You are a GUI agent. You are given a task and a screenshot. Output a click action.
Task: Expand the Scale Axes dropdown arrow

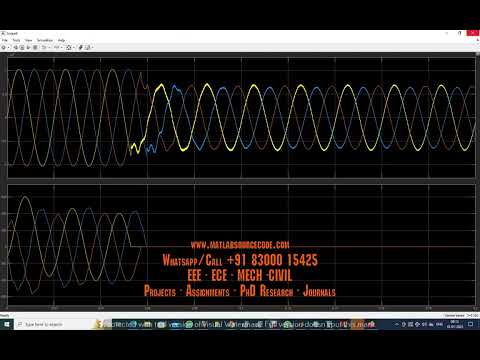point(74,47)
